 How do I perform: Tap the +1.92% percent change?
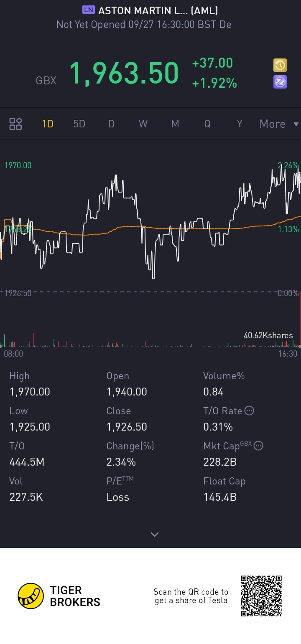(214, 83)
